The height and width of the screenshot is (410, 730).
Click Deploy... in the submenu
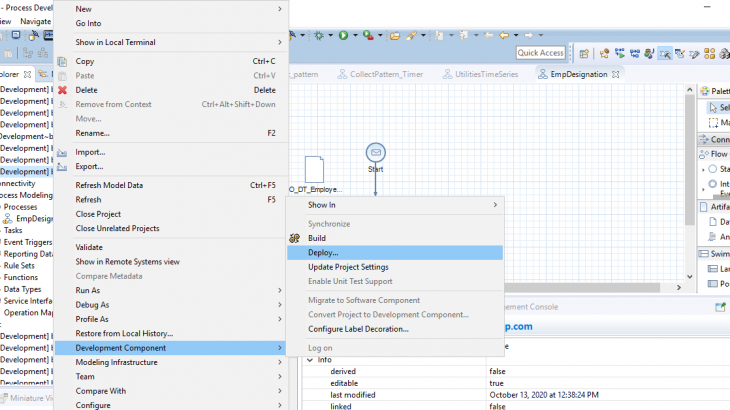coord(323,253)
